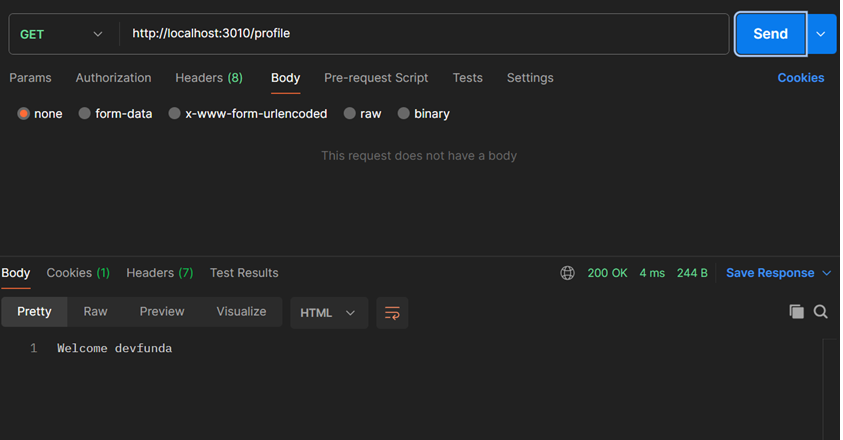Open the GET method dropdown
Screen dimensions: 843x440
coord(61,34)
